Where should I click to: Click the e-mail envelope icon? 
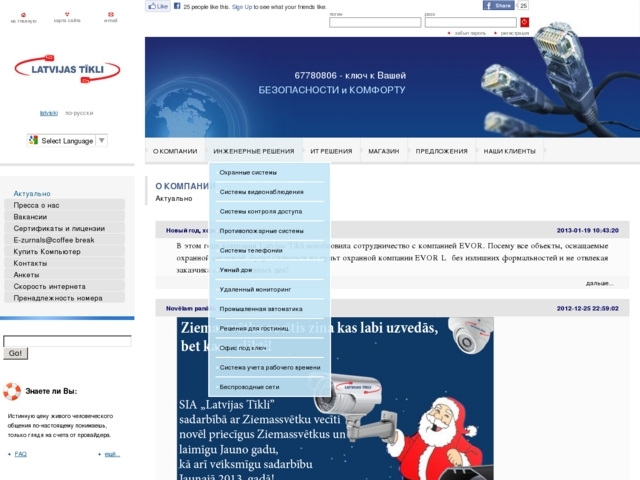tap(111, 14)
